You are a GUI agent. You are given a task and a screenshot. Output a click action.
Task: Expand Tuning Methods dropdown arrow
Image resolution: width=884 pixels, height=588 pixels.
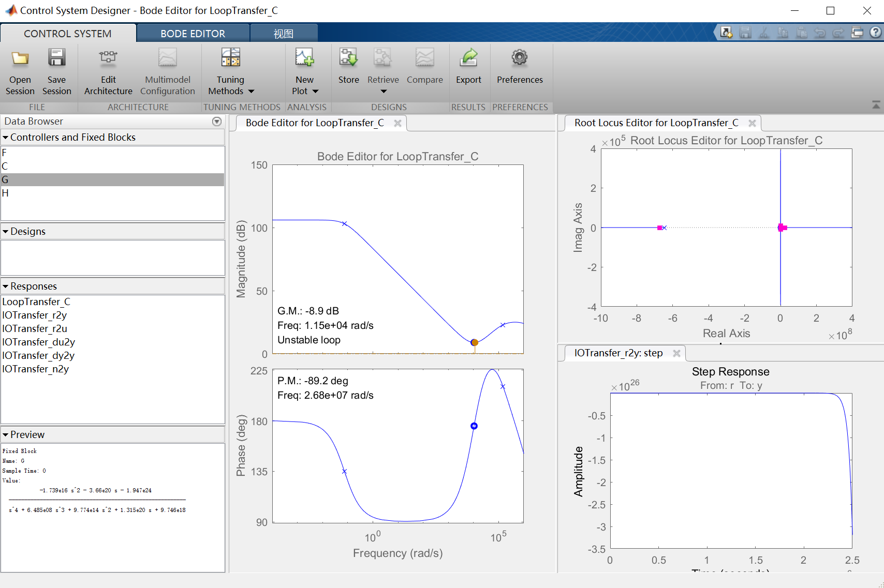click(x=252, y=92)
